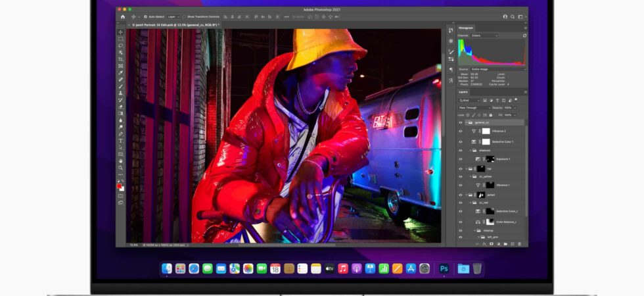Select the Type tool

coord(121,141)
